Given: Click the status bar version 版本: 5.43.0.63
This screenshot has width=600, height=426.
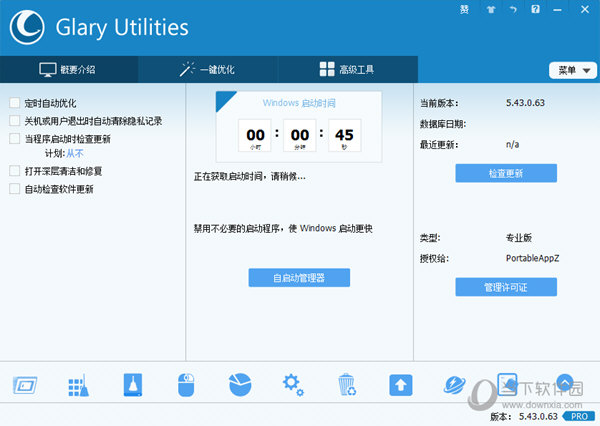Looking at the screenshot, I should tap(524, 416).
